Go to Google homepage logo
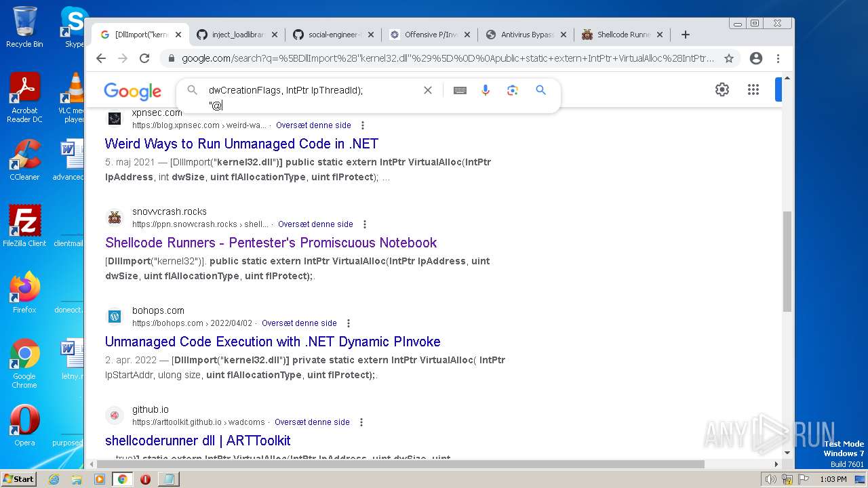Image resolution: width=868 pixels, height=488 pixels. [132, 91]
